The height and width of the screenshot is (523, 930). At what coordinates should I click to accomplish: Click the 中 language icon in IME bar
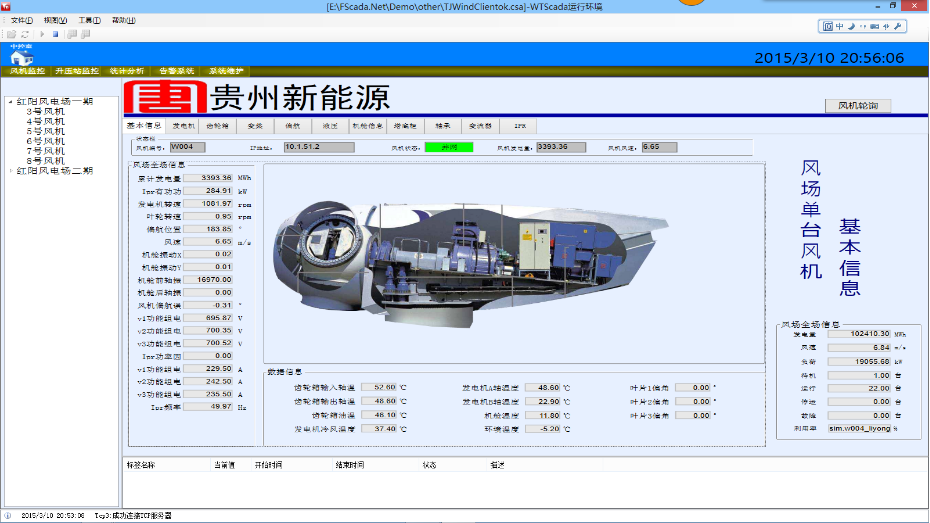(840, 26)
